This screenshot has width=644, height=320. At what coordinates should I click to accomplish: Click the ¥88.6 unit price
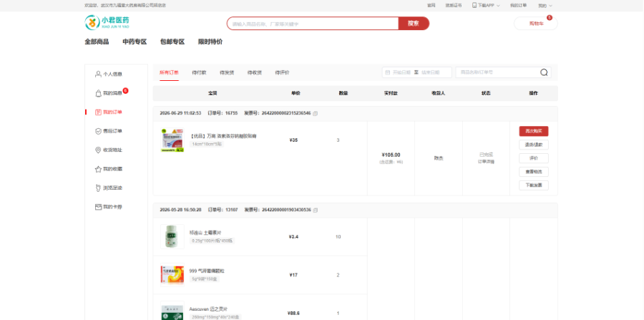click(293, 313)
